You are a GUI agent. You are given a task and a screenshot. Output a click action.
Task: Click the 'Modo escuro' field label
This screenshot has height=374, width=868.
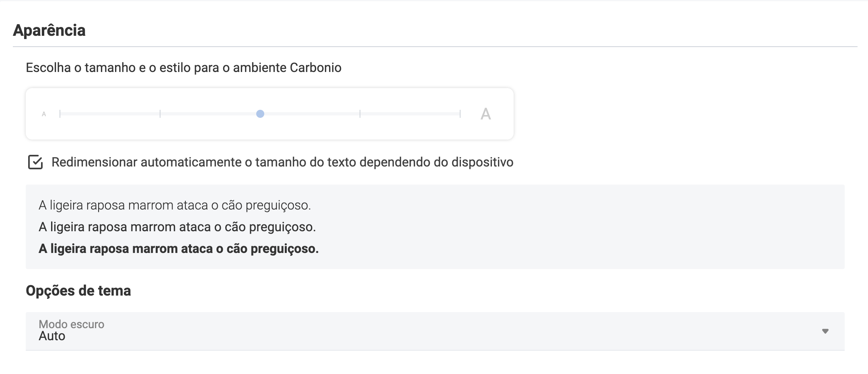[71, 324]
